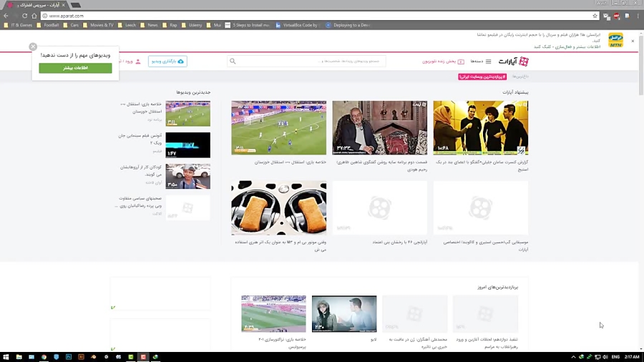Open the Movies & TV bookmarks folder
Screen dimensions: 644x362
tap(98, 25)
